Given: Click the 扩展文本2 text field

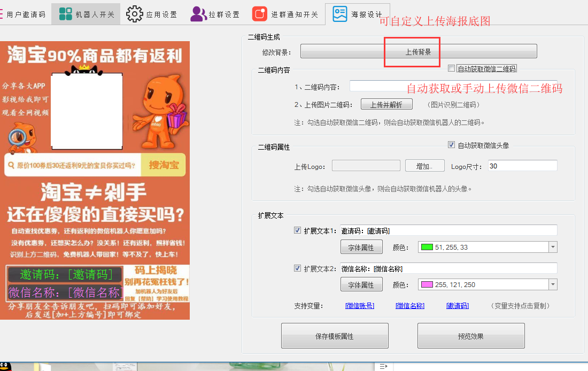Looking at the screenshot, I should click(x=448, y=268).
